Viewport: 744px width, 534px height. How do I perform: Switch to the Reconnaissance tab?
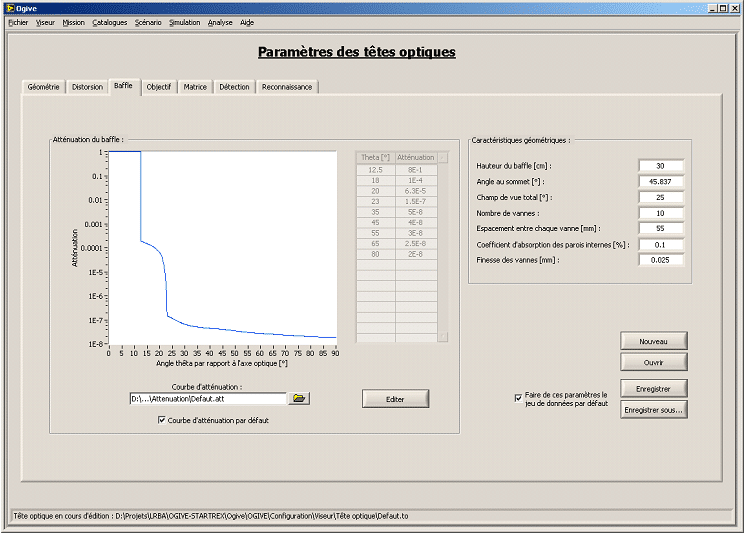[x=287, y=87]
